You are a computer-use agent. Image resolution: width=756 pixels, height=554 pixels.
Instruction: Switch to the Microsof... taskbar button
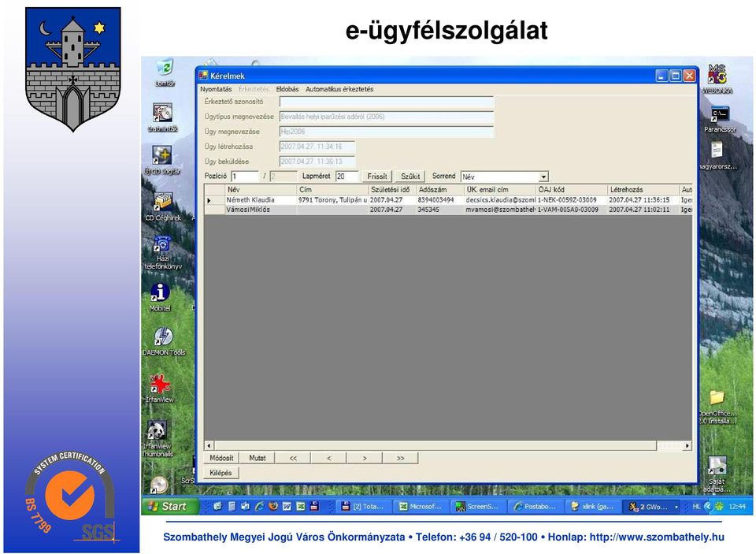pyautogui.click(x=421, y=506)
